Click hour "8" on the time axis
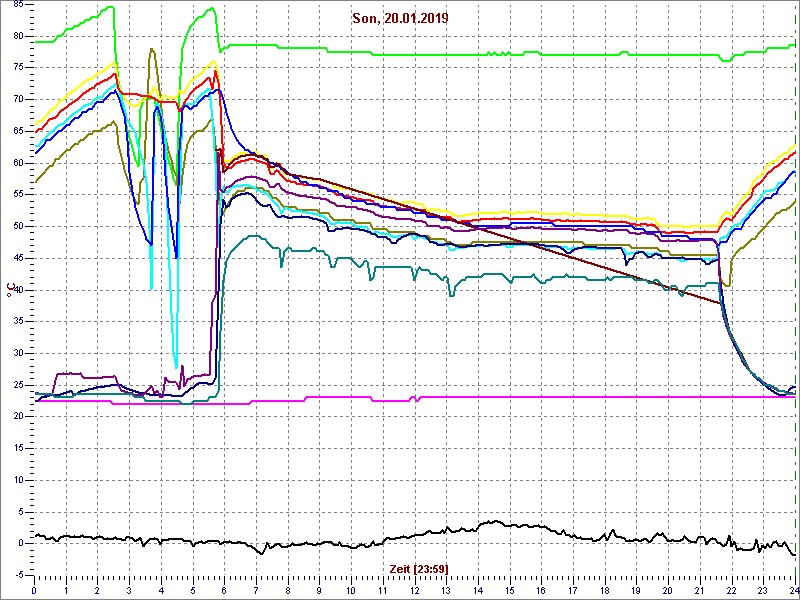The height and width of the screenshot is (600, 800). tap(288, 589)
